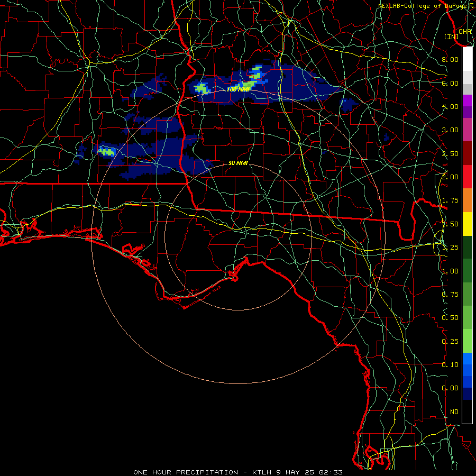Select the pink 3.00 inch legend color
This screenshot has height=476, width=476.
pos(467,130)
